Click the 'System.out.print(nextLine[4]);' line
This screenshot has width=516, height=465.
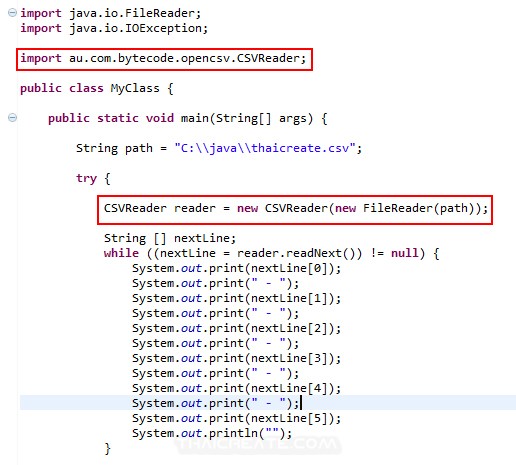236,388
